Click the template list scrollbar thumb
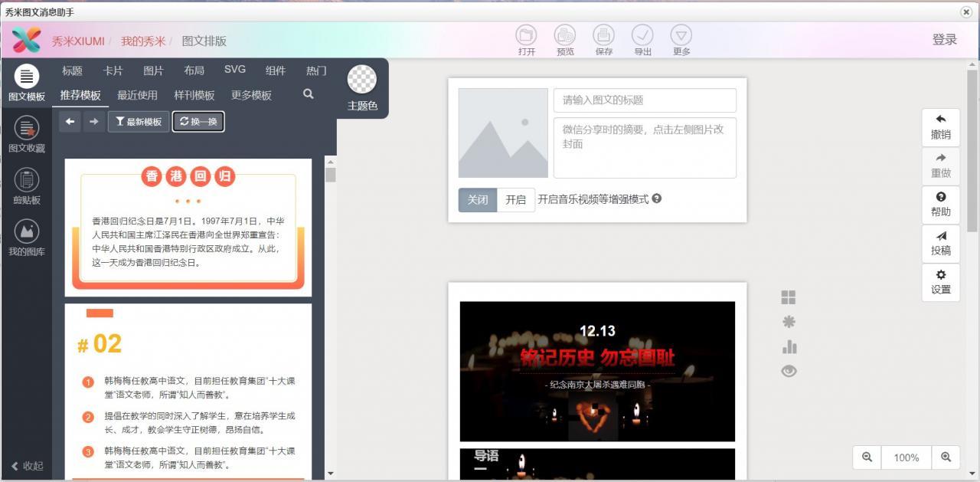This screenshot has width=980, height=482. click(331, 175)
